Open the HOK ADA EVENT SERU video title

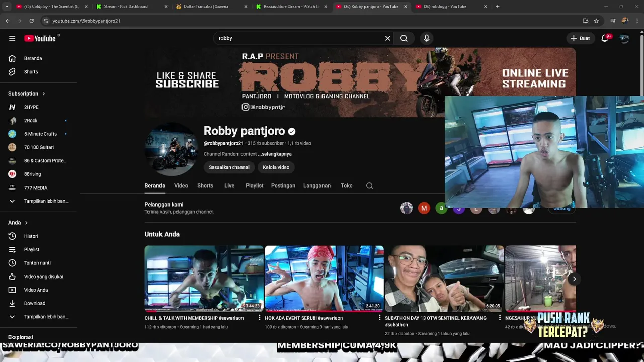(304, 318)
